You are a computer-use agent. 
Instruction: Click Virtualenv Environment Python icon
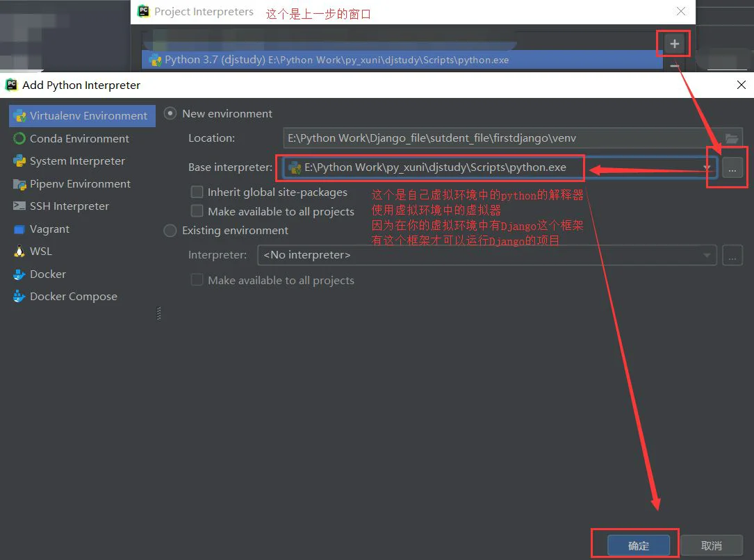coord(20,116)
